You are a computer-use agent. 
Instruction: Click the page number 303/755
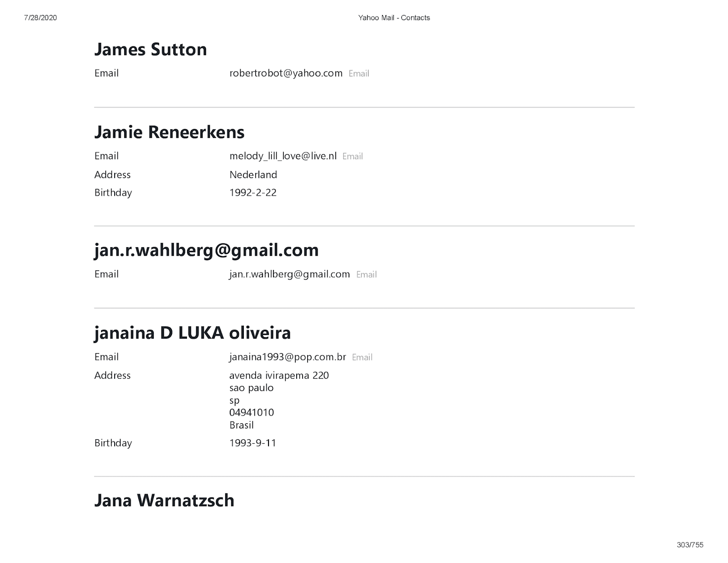tap(690, 545)
